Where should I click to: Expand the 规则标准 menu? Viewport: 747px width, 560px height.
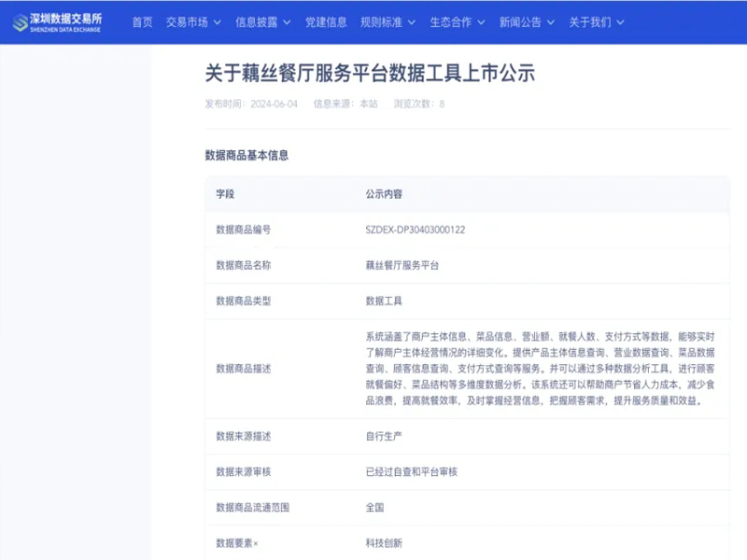[x=388, y=21]
